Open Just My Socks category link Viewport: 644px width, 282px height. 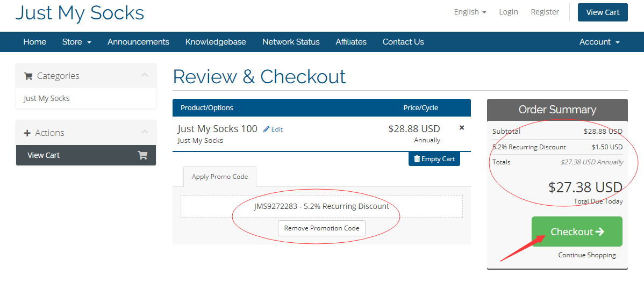click(x=47, y=98)
